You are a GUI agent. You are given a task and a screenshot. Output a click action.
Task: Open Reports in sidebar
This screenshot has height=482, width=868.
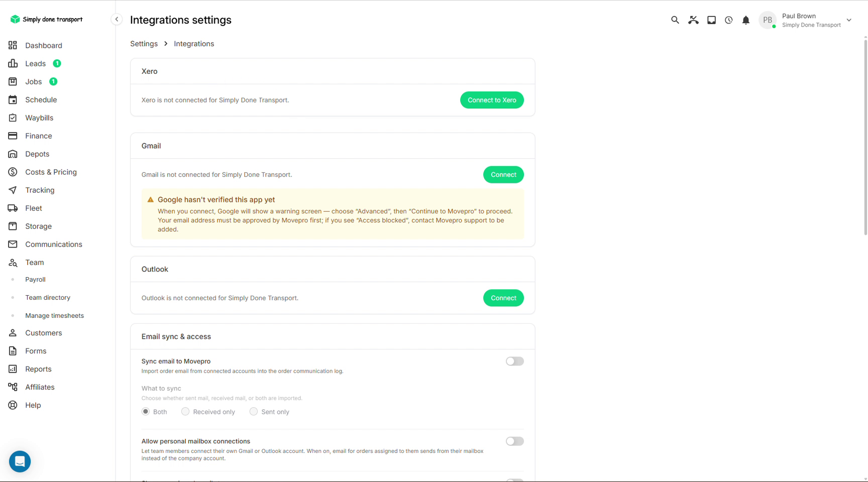coord(38,369)
